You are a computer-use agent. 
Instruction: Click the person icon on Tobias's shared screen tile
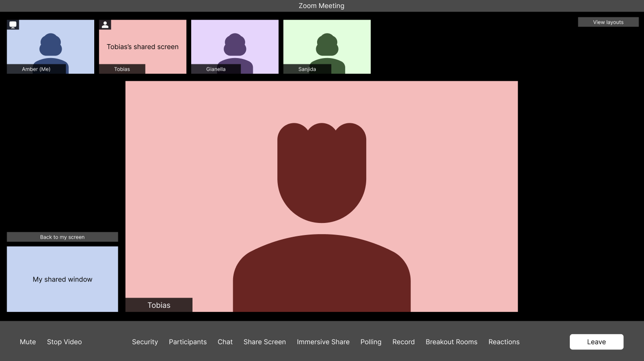click(x=105, y=24)
